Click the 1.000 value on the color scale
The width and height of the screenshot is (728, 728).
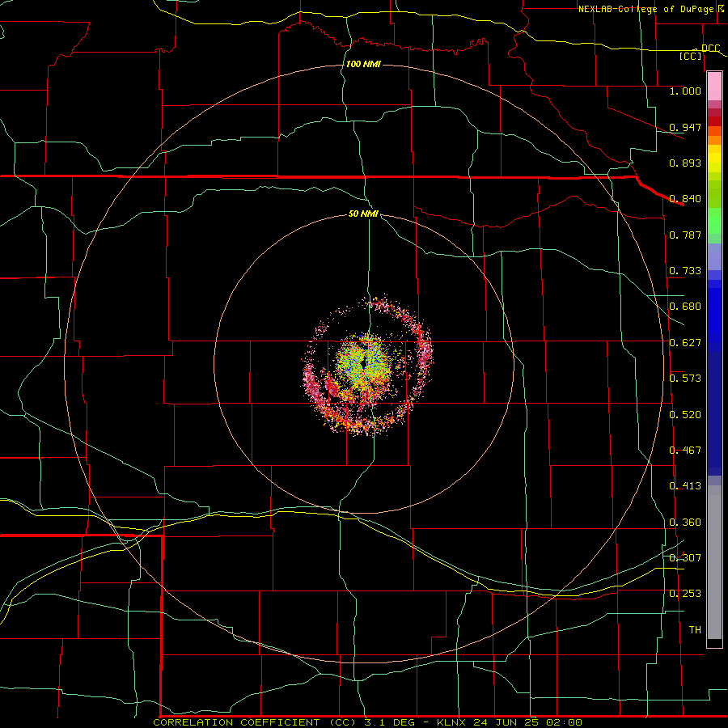pyautogui.click(x=685, y=91)
